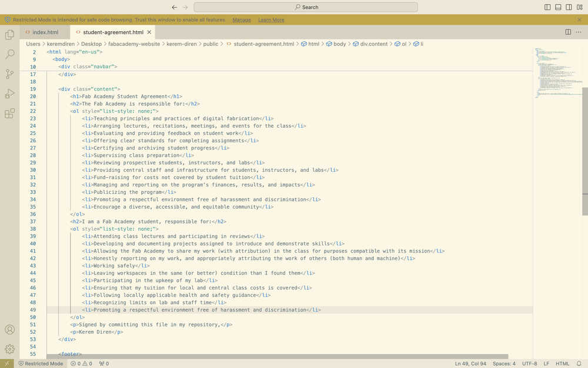Focus the Search command center field
The width and height of the screenshot is (588, 368).
306,7
